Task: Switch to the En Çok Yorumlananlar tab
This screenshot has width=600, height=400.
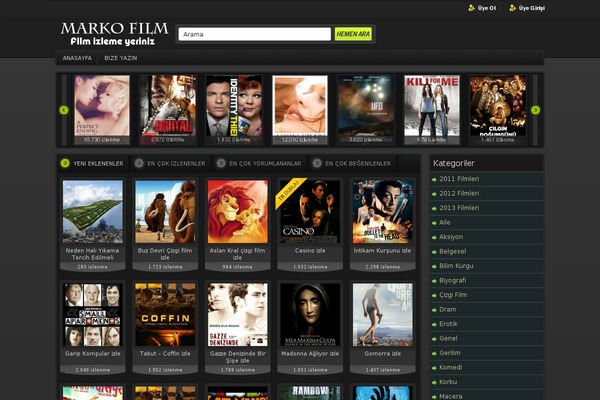Action: tap(265, 163)
